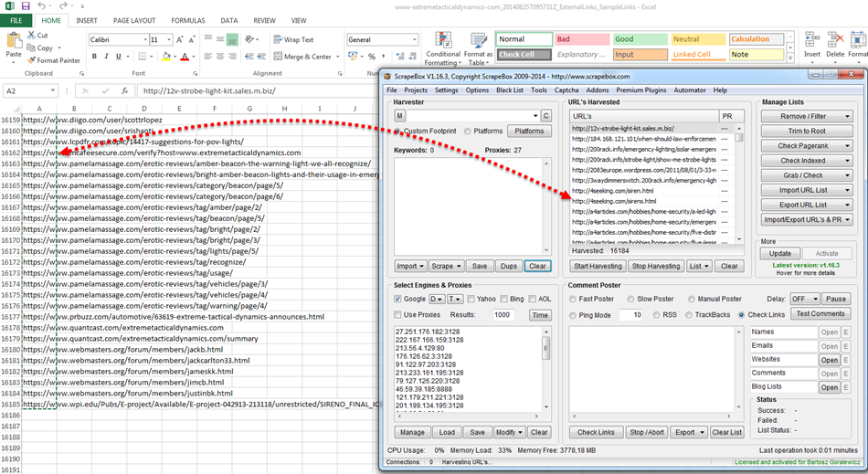This screenshot has height=474, width=868.
Task: Select the TrackBacks radio button
Action: [689, 315]
